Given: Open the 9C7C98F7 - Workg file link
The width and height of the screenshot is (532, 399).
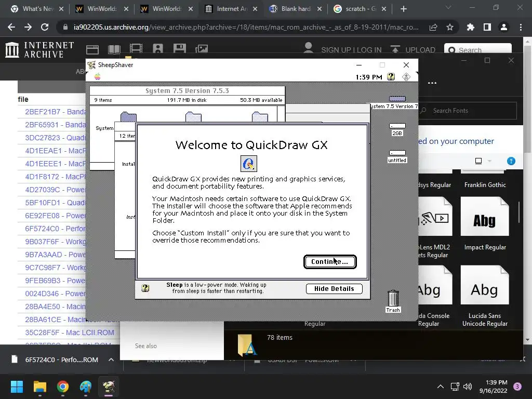Looking at the screenshot, I should pyautogui.click(x=56, y=268).
